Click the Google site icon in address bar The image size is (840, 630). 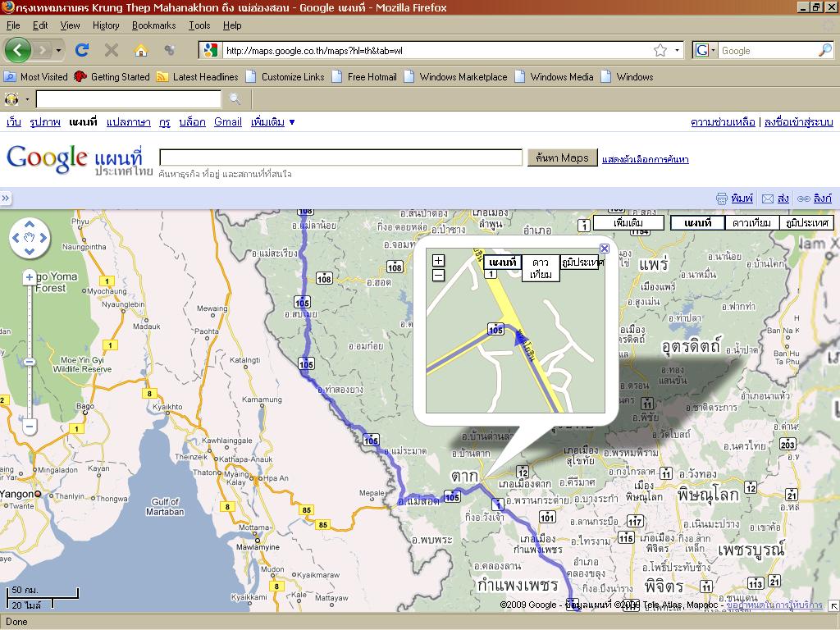211,50
